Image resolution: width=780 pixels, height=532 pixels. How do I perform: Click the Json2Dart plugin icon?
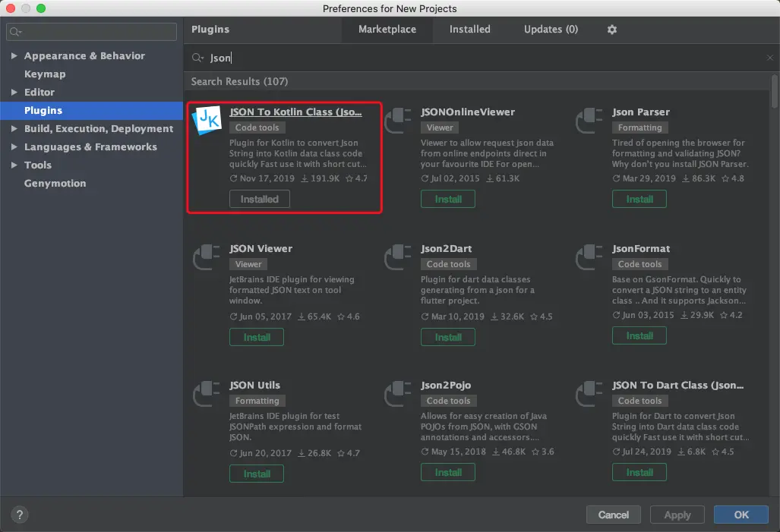click(398, 257)
